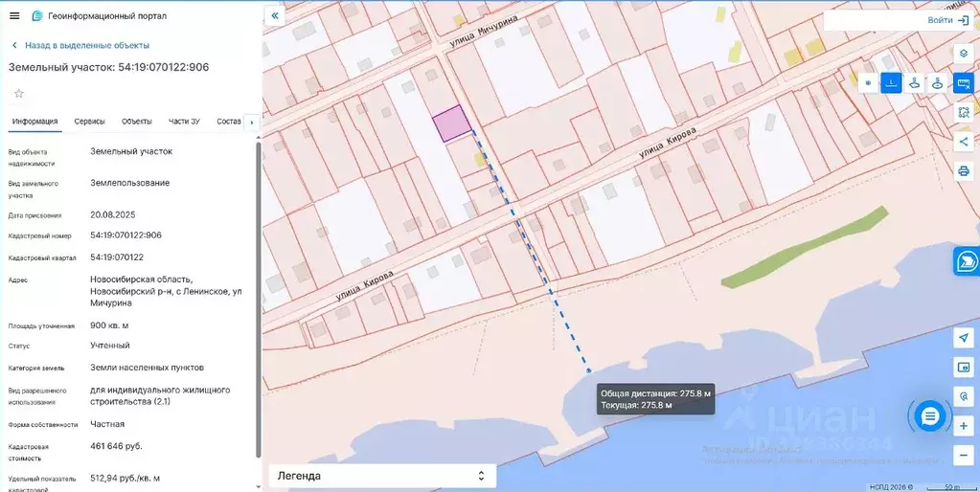
Task: Open the chat assistant bubble
Action: coord(929,415)
